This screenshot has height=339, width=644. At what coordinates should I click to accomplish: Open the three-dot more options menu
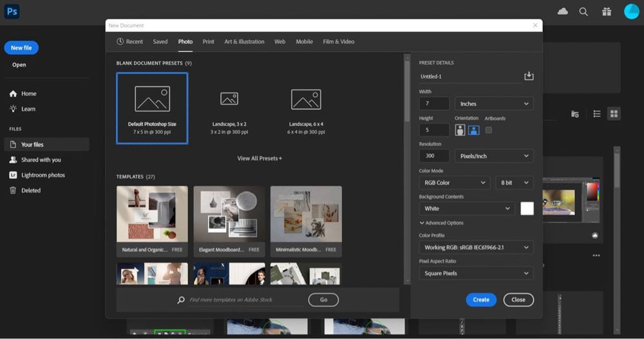596,255
